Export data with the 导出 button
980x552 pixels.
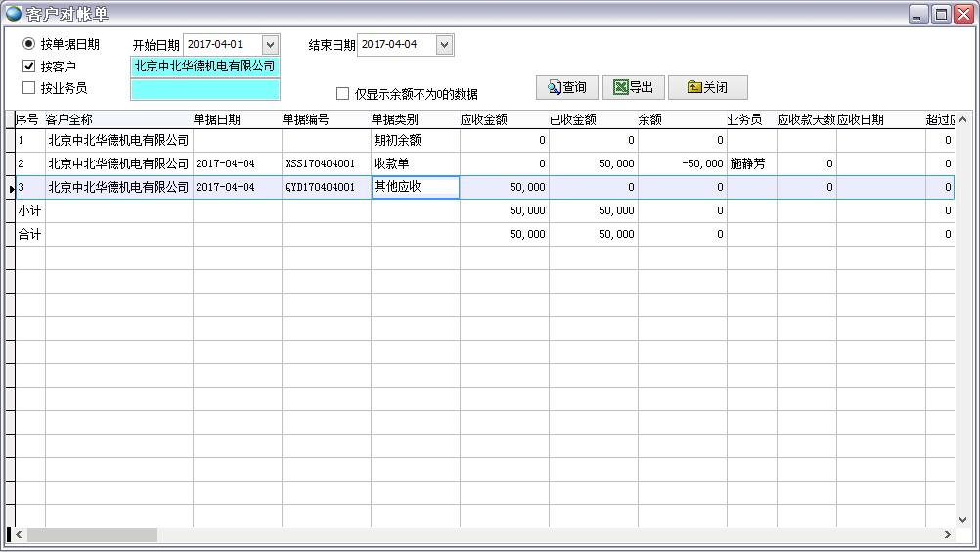pyautogui.click(x=633, y=87)
